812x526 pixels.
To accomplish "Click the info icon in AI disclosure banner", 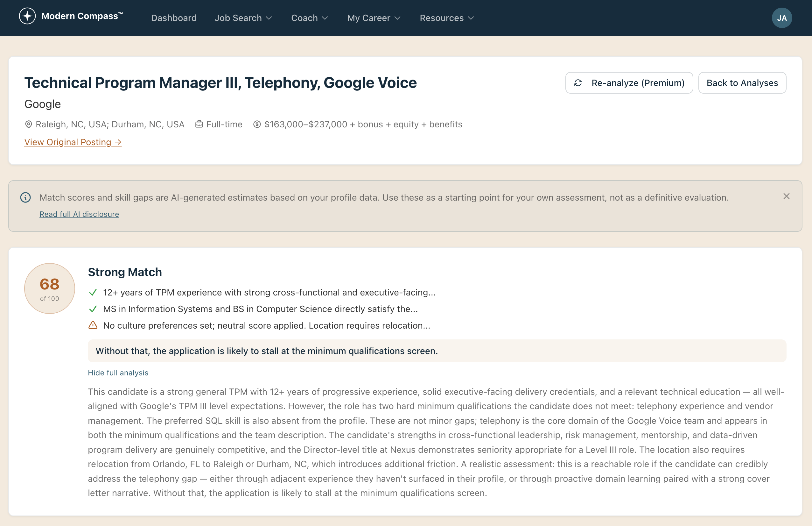I will 25,197.
